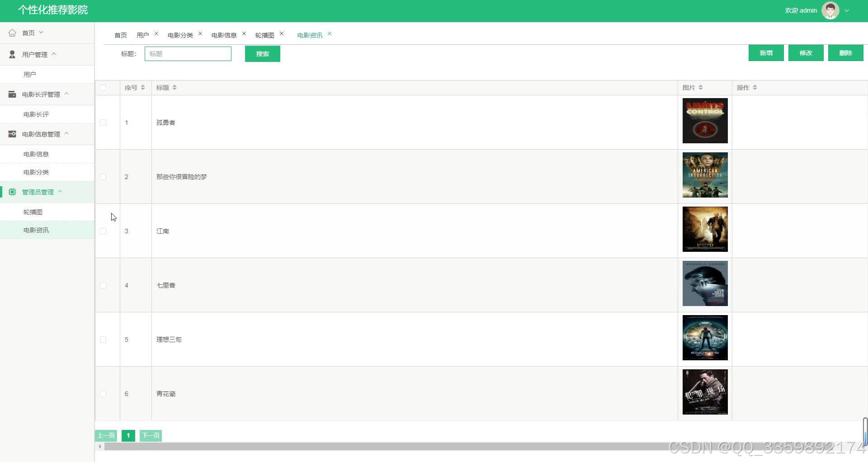Viewport: 868px width, 462px height.
Task: Open the 孤勇者 poster thumbnail
Action: [705, 121]
